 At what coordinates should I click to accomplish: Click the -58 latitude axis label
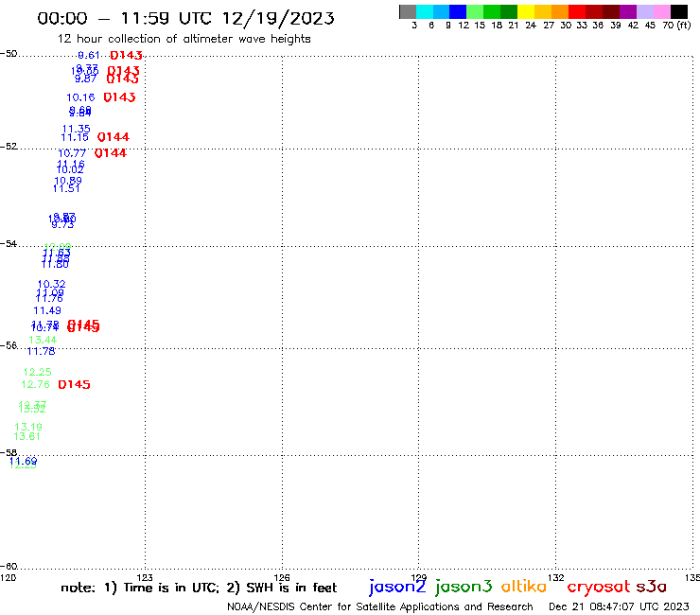[9, 453]
